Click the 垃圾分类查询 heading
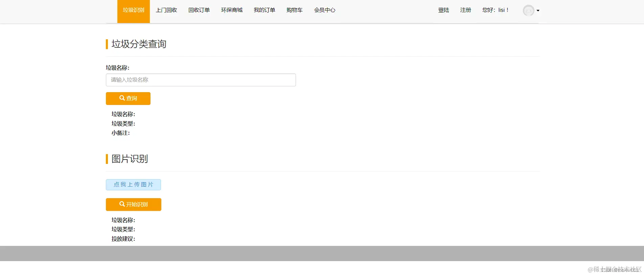The height and width of the screenshot is (275, 644). pyautogui.click(x=139, y=44)
